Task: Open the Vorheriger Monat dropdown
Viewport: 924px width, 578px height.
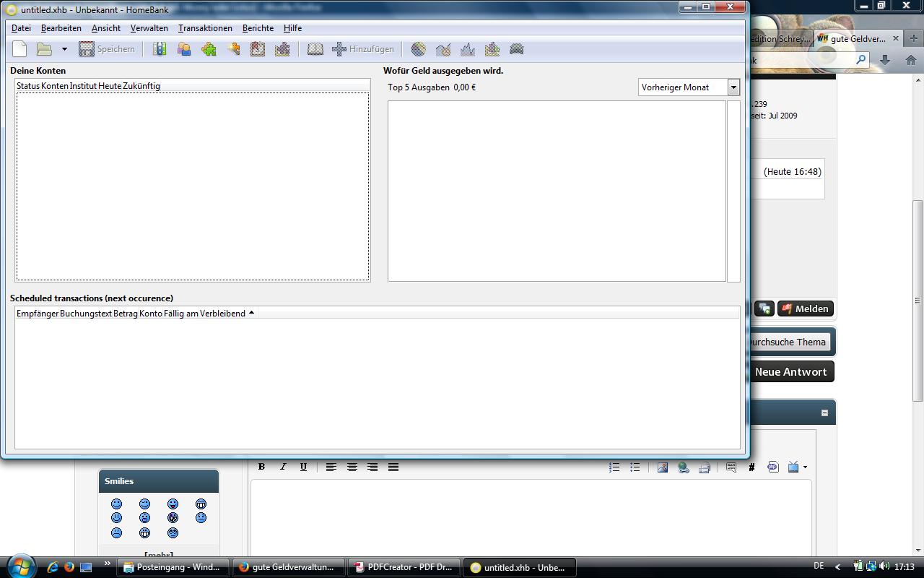Action: click(733, 87)
